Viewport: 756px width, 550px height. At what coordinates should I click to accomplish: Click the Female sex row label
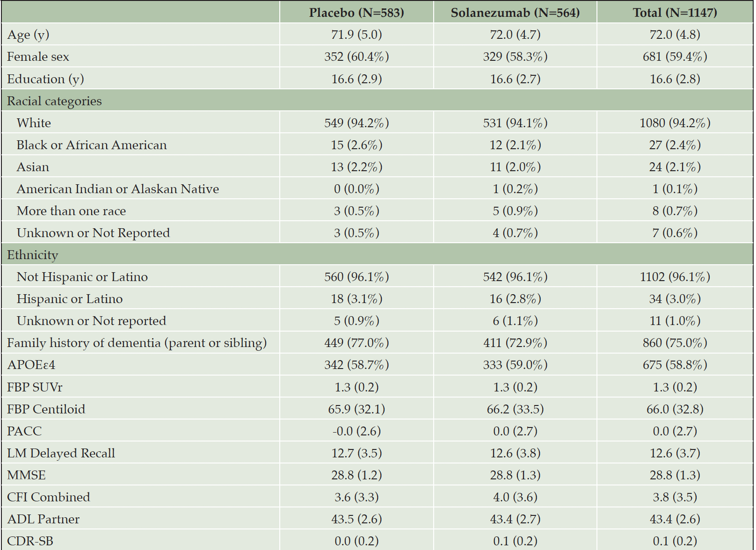(x=38, y=57)
